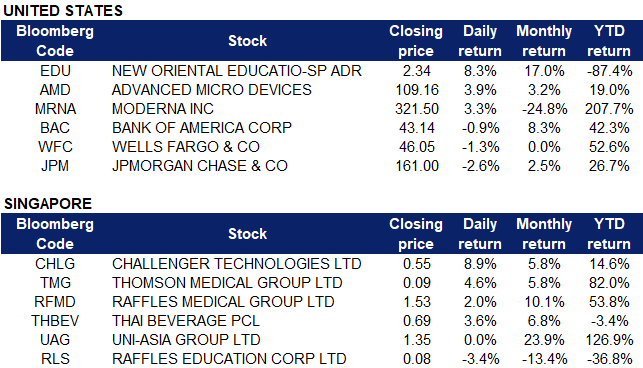The width and height of the screenshot is (643, 368).
Task: Select the US table YTD return header
Action: [609, 41]
